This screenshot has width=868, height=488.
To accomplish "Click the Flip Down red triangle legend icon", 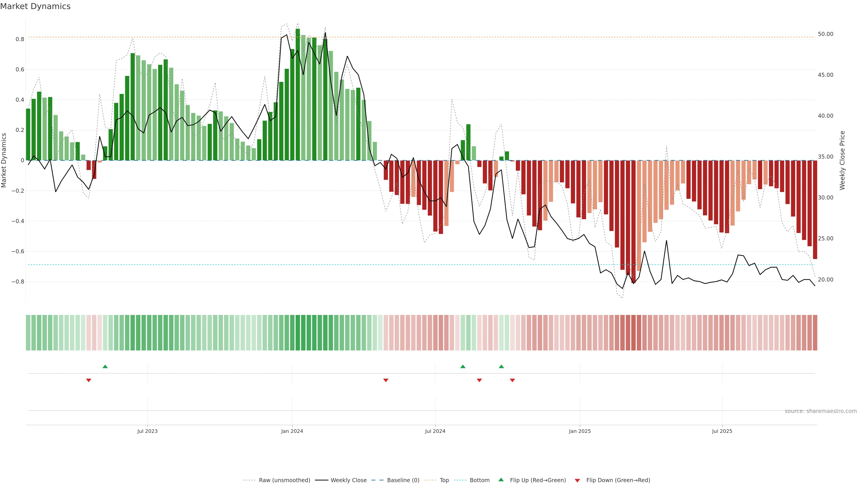I will pos(577,480).
